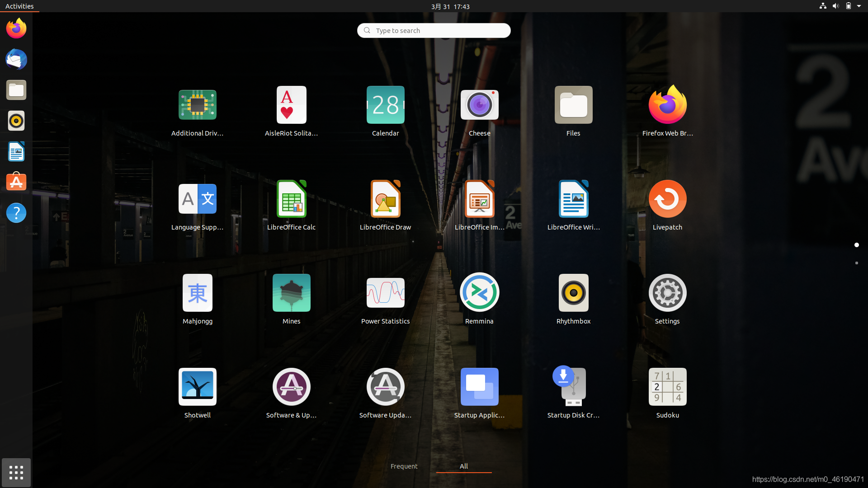Open the Mines game
Image resolution: width=868 pixels, height=488 pixels.
click(x=291, y=293)
